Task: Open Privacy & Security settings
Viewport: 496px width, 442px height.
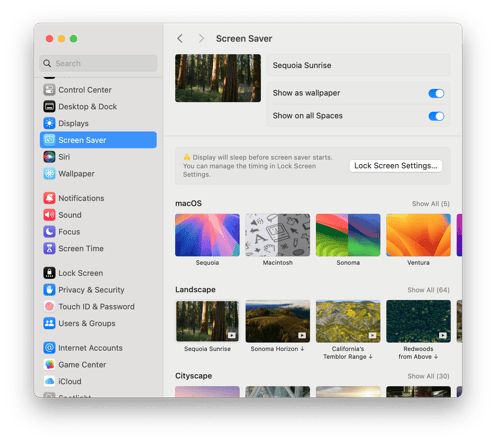Action: pos(98,290)
